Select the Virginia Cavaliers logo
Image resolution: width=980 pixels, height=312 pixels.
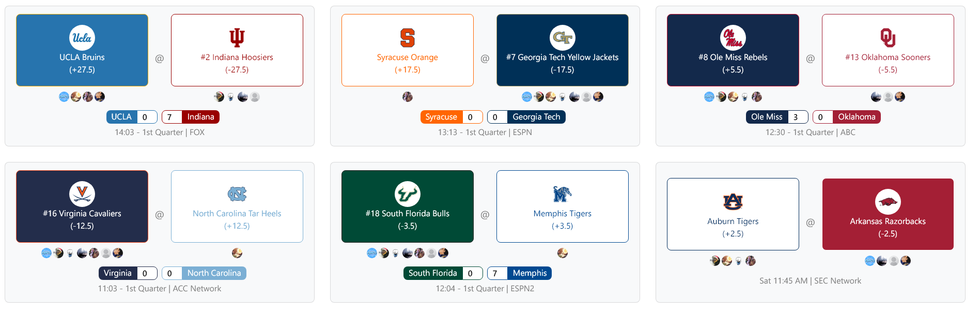(82, 194)
